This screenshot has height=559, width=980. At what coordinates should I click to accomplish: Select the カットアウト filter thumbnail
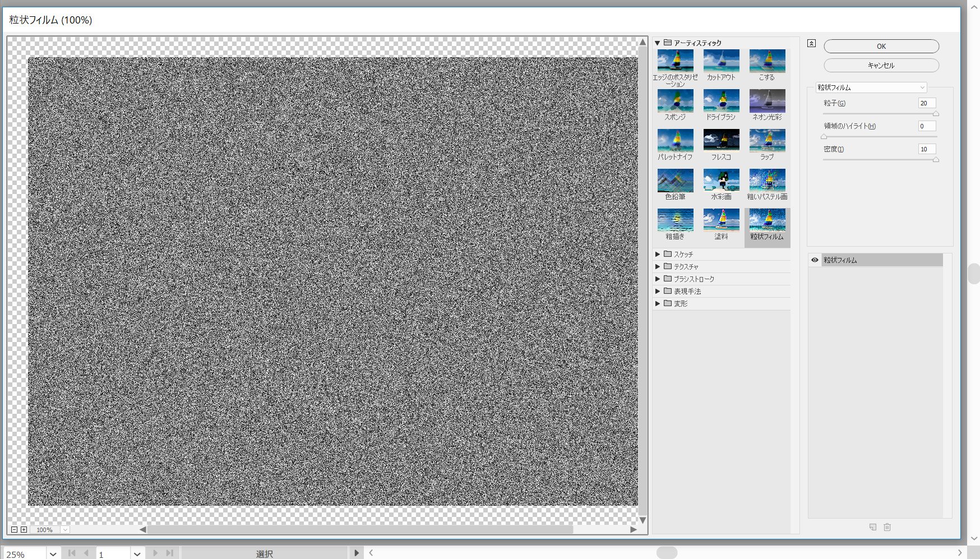[721, 61]
